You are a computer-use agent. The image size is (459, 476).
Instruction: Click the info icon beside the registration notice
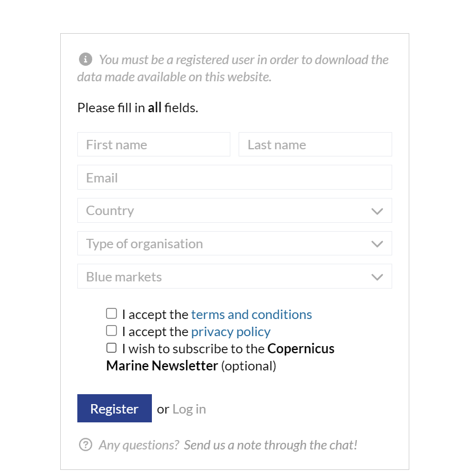point(85,59)
